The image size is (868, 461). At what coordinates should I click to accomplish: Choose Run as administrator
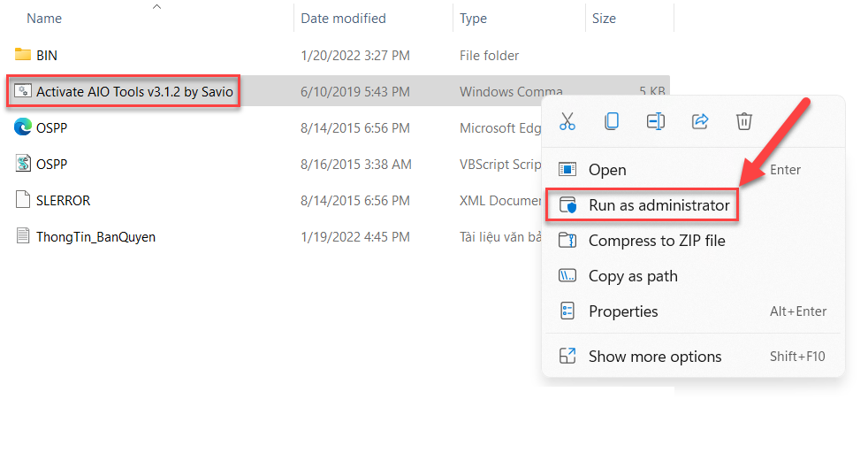tap(659, 205)
